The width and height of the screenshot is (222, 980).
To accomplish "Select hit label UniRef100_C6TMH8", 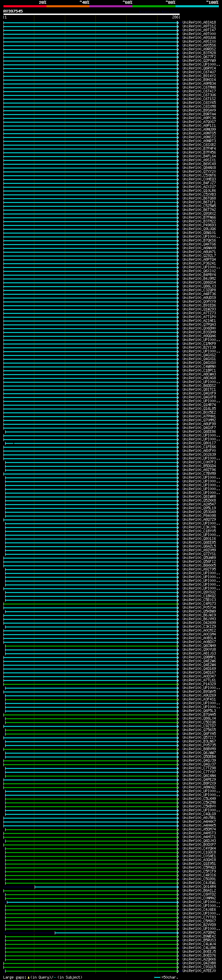I will click(199, 88).
